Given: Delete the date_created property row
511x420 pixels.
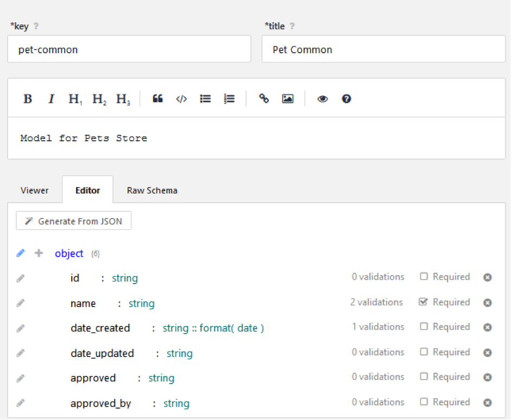Looking at the screenshot, I should [x=488, y=328].
